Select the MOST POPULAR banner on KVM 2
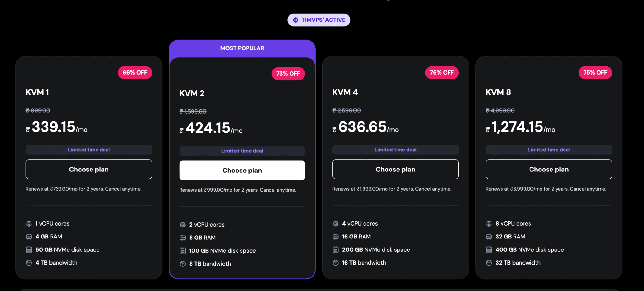644x291 pixels. point(242,48)
